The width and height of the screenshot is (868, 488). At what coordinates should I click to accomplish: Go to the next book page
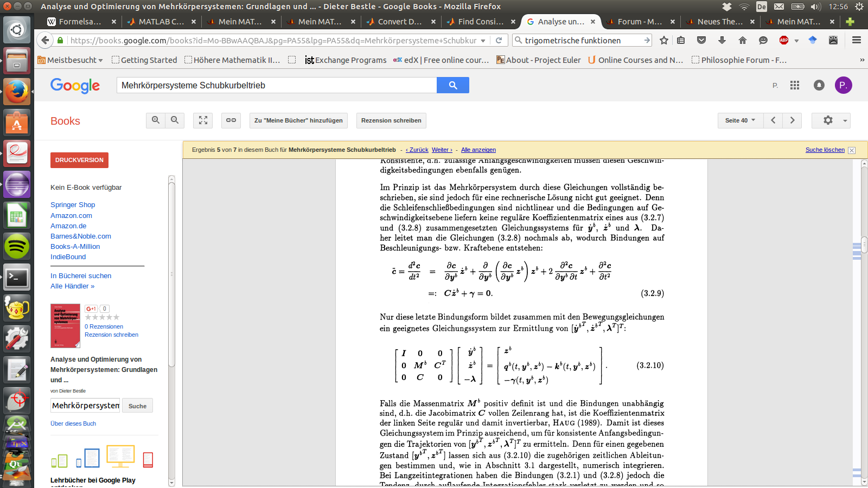click(x=792, y=120)
